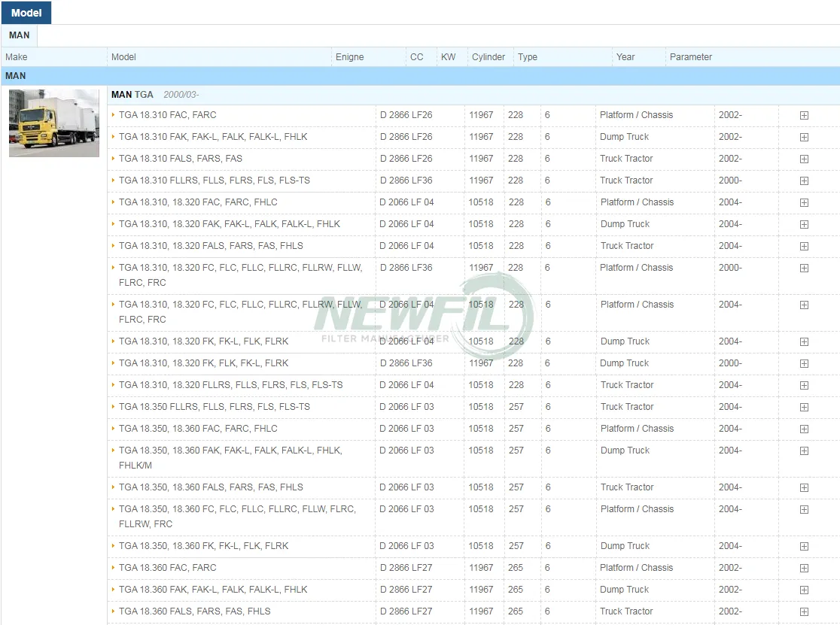
Task: Open the TGA 18.310, 18.320 FALS, FARS link
Action: [x=211, y=246]
